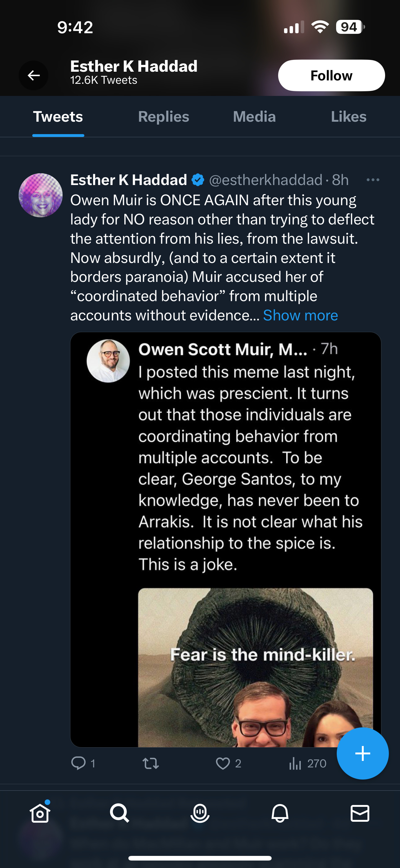View tweet analytics bar chart icon
Viewport: 400px width, 868px height.
pos(295,763)
